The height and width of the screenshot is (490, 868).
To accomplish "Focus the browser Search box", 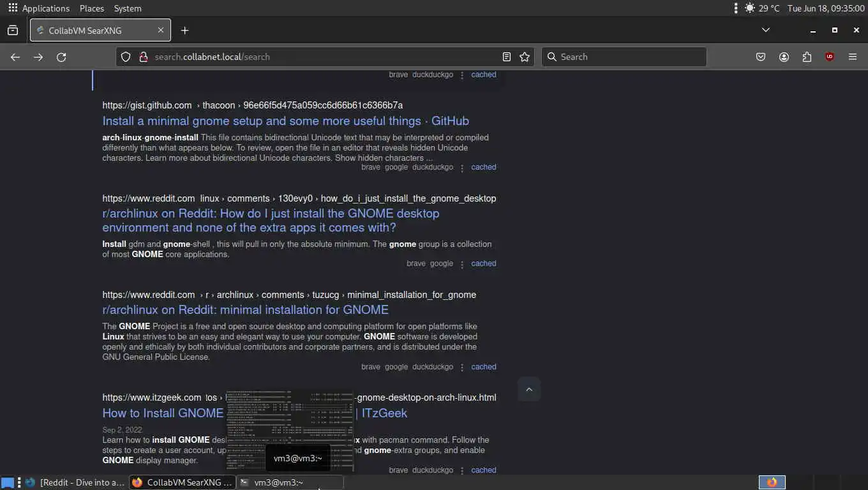I will point(624,57).
